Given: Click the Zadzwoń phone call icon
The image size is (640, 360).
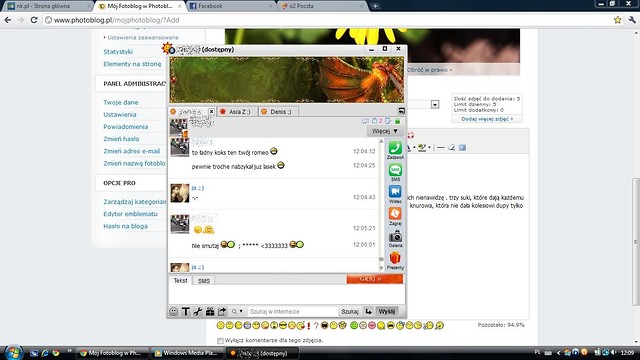Looking at the screenshot, I should coord(395,148).
